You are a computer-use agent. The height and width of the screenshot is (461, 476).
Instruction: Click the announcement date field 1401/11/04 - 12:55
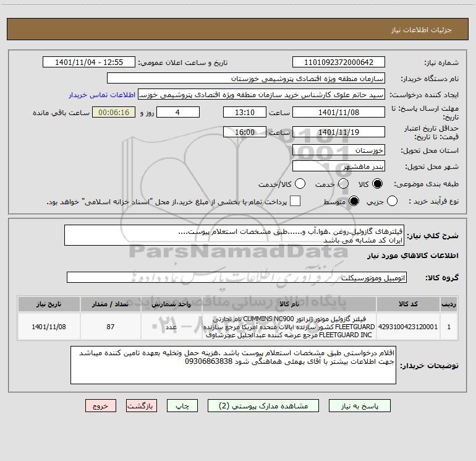[x=89, y=62]
